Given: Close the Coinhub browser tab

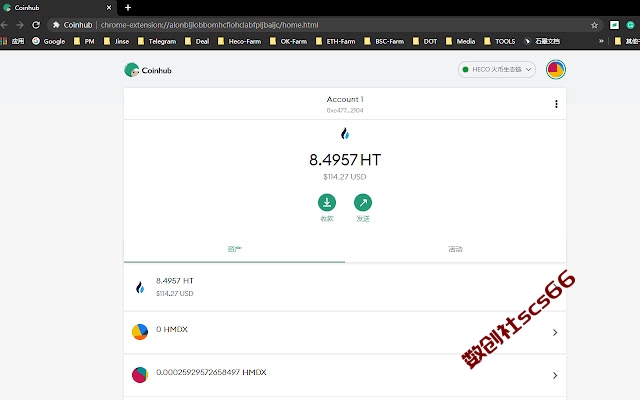Looking at the screenshot, I should [109, 7].
